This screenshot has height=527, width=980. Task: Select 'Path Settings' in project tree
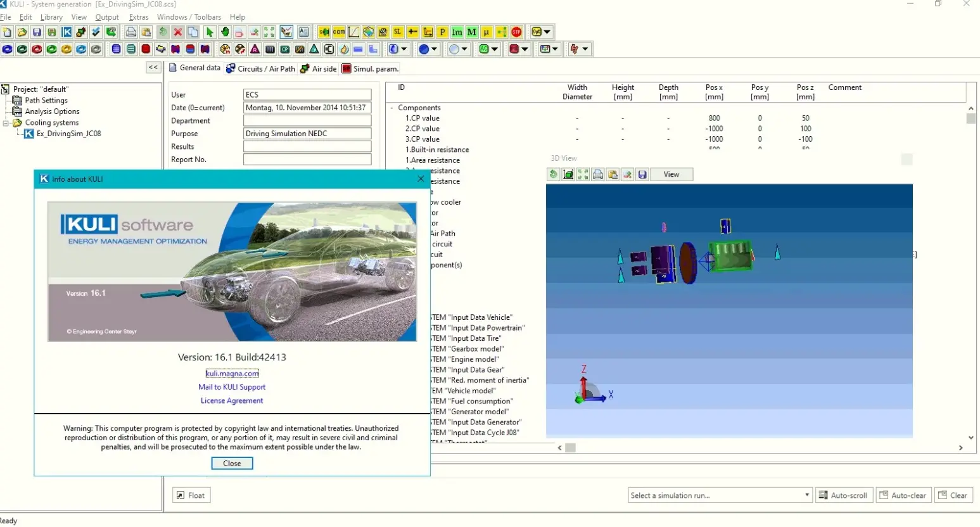(46, 100)
